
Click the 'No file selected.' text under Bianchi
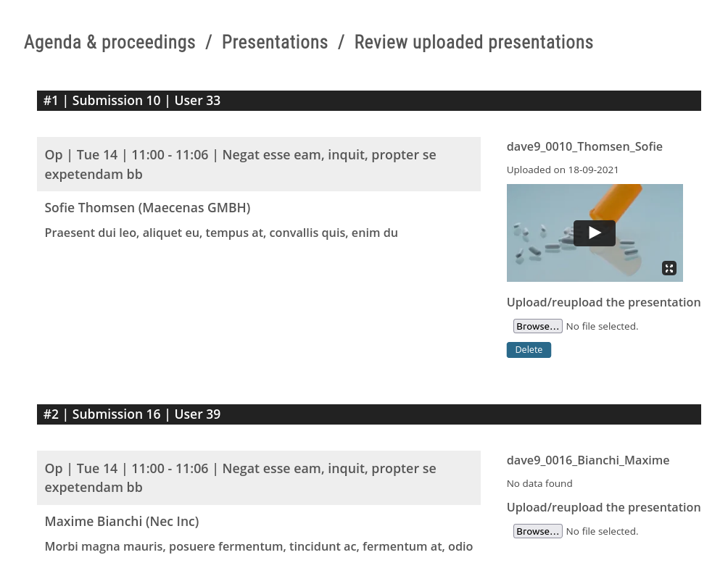[x=601, y=532]
